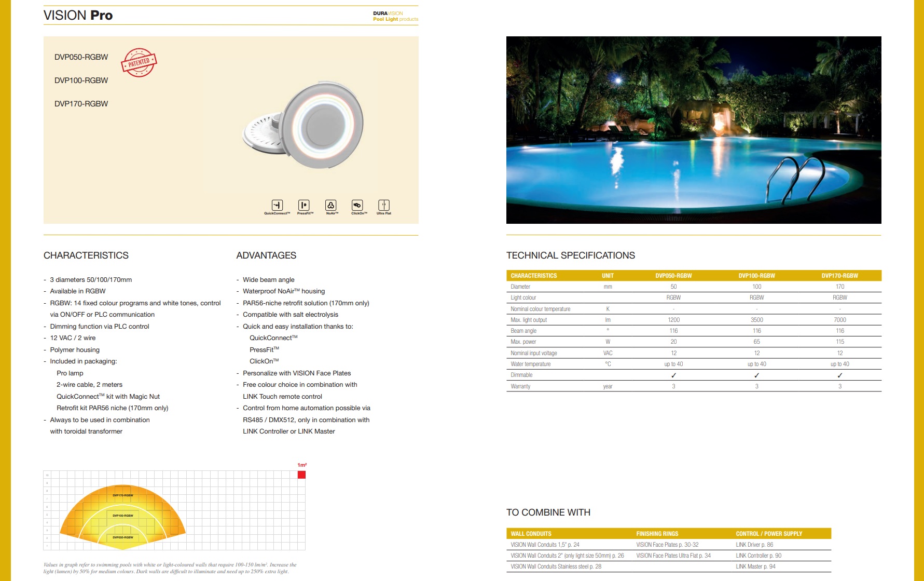Click the WALL CONDUITS column header

(531, 534)
